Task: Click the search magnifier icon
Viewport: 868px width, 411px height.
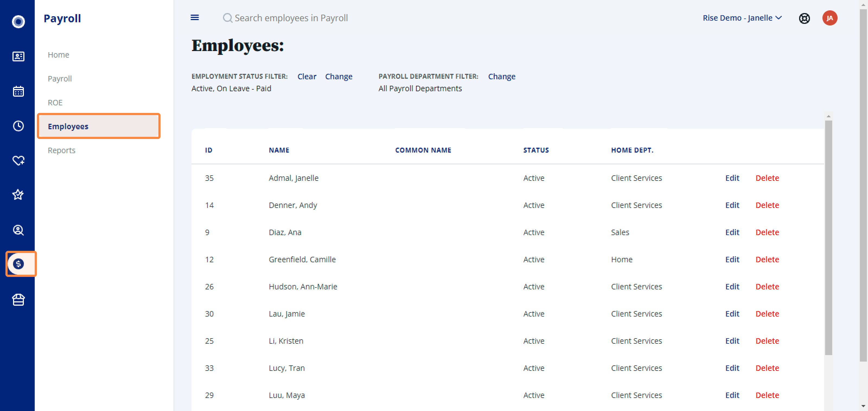Action: pos(228,18)
